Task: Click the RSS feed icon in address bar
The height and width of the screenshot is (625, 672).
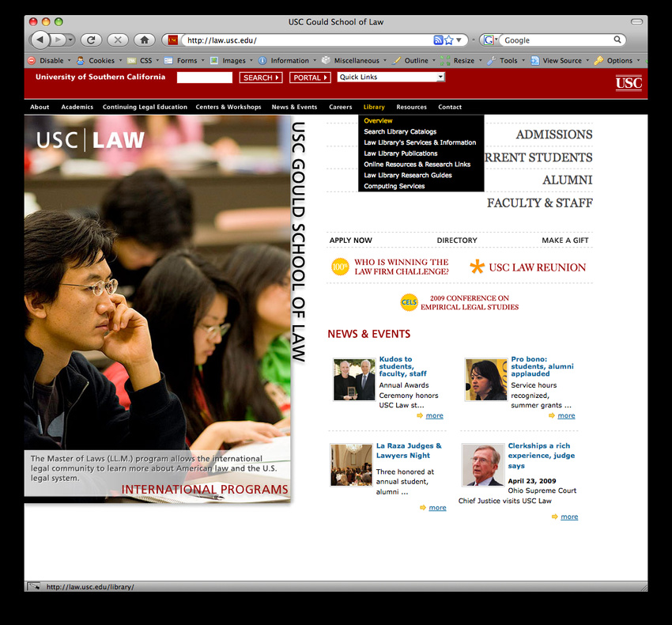Action: pos(437,40)
